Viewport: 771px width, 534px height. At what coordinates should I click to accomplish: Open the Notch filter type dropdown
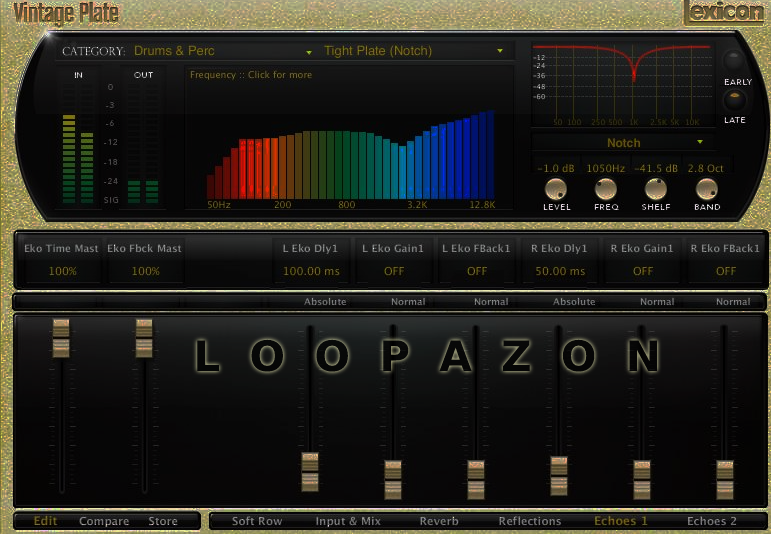click(623, 143)
